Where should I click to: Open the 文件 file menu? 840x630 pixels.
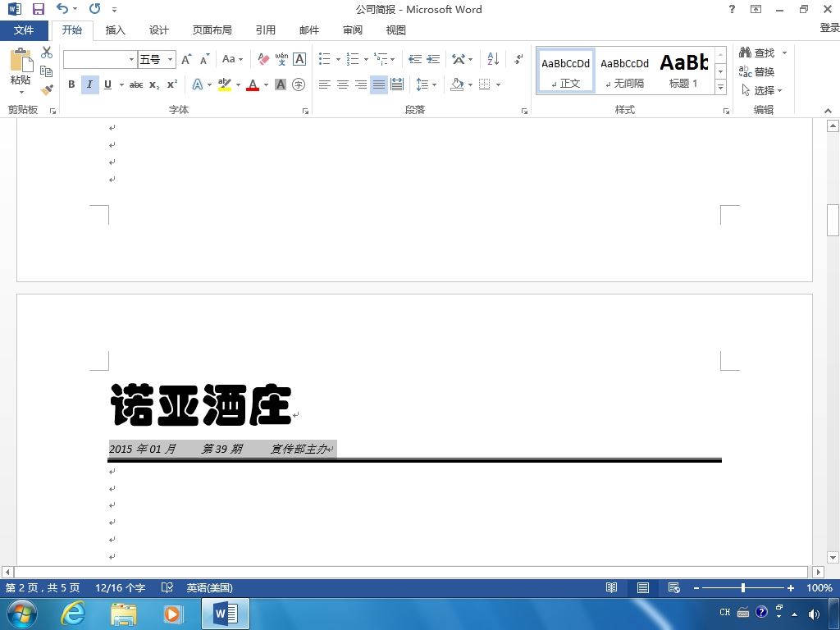24,30
